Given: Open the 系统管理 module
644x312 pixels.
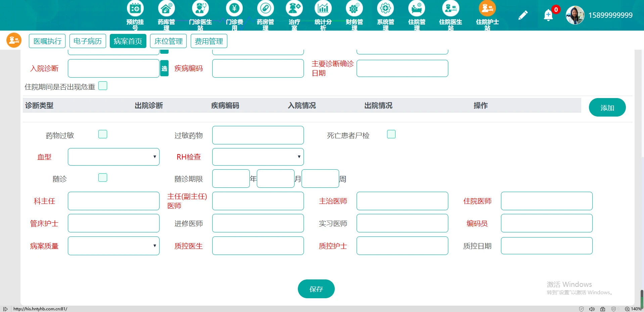Looking at the screenshot, I should [385, 15].
